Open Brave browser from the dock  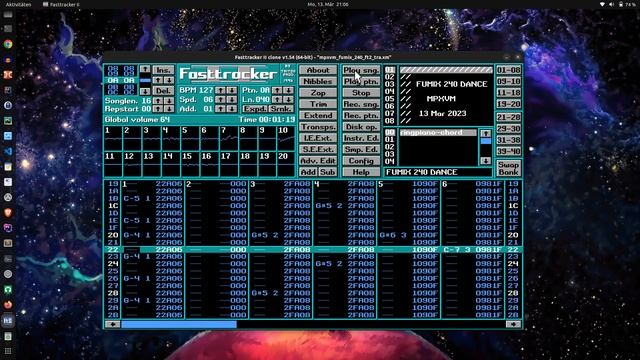click(8, 213)
